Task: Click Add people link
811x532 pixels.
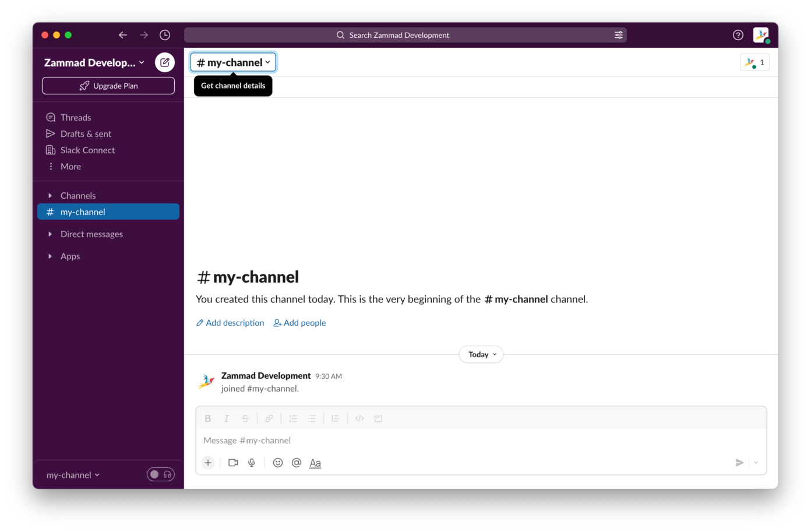Action: (x=299, y=323)
